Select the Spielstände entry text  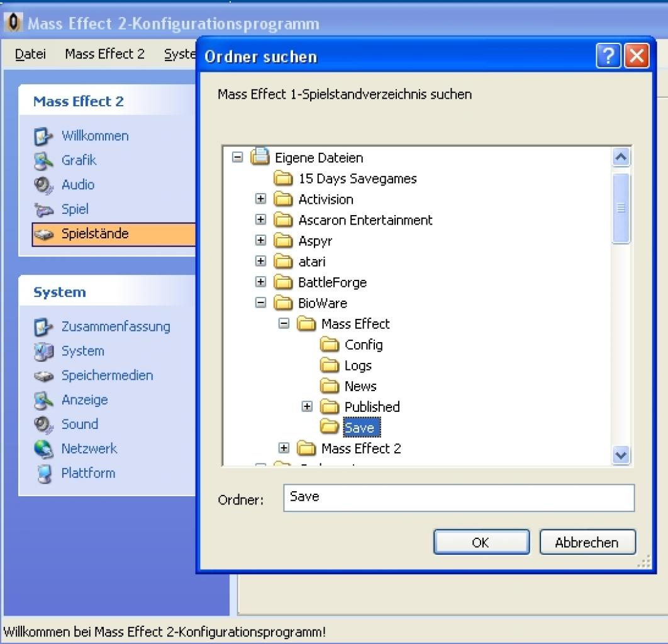click(x=95, y=233)
